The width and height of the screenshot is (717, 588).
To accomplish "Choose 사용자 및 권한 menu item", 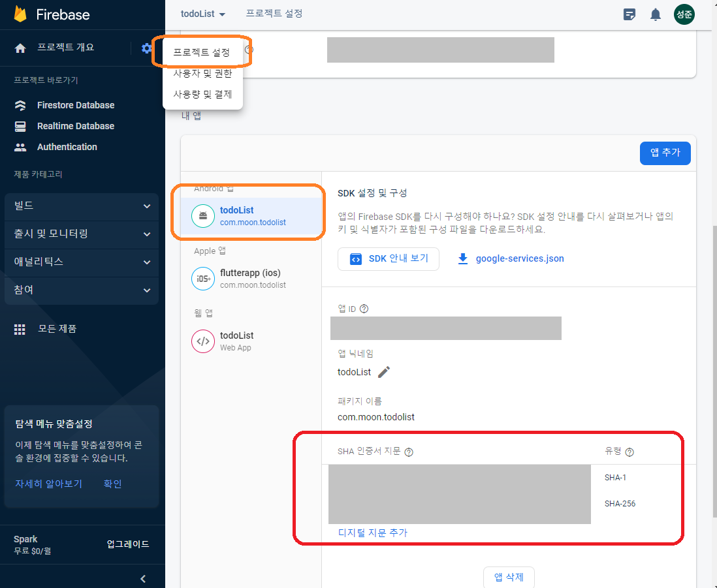I will (202, 73).
